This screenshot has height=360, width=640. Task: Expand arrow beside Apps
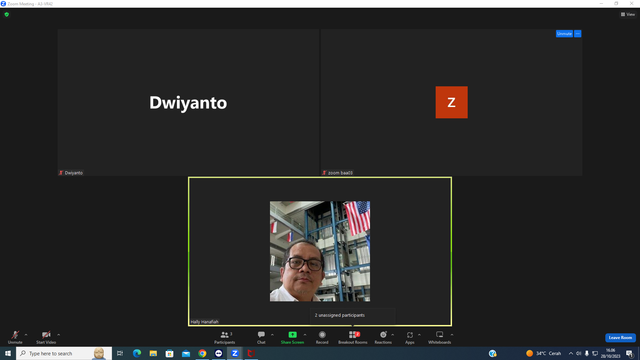tap(419, 335)
